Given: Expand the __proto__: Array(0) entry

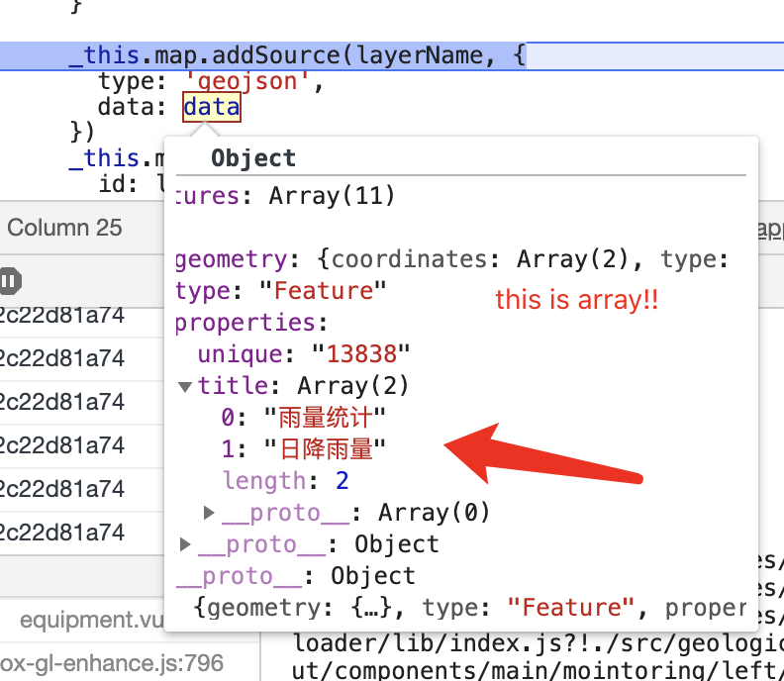Looking at the screenshot, I should click(209, 513).
